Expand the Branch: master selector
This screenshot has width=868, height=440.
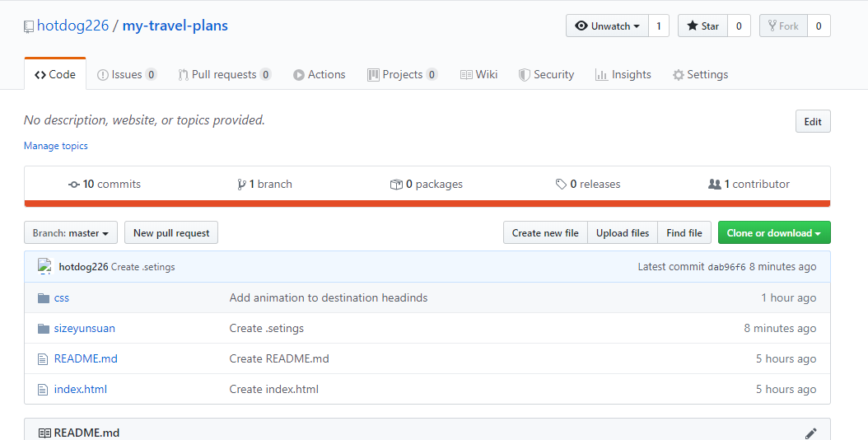(x=71, y=233)
